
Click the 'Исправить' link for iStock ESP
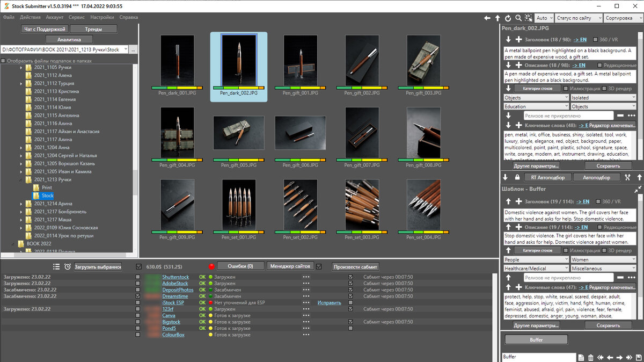(x=329, y=302)
